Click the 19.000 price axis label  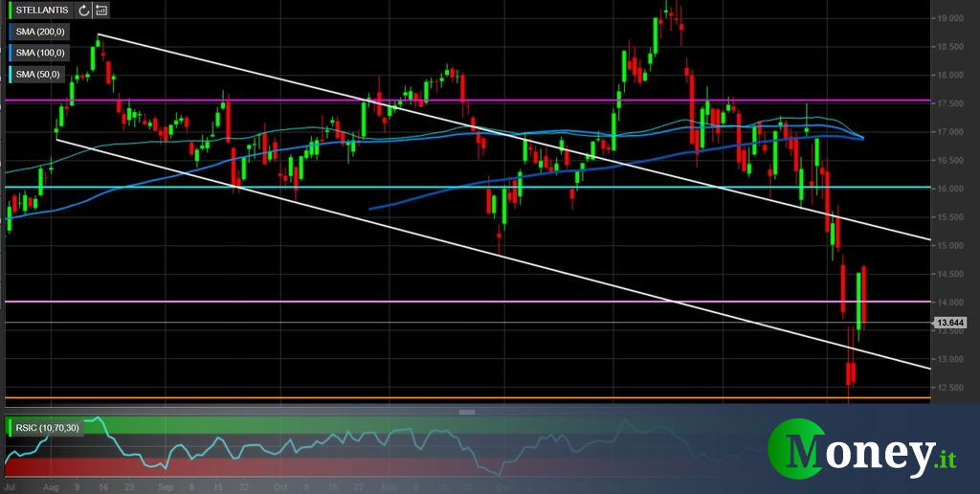(x=949, y=18)
